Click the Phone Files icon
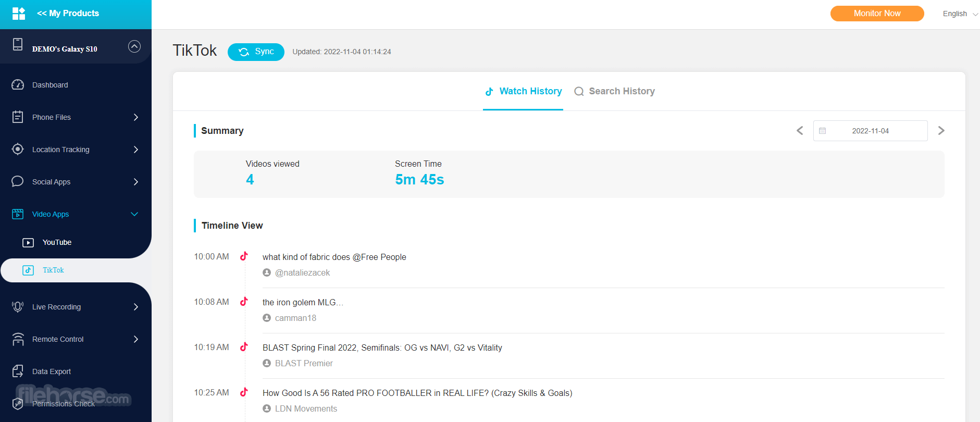The height and width of the screenshot is (422, 980). click(x=18, y=117)
